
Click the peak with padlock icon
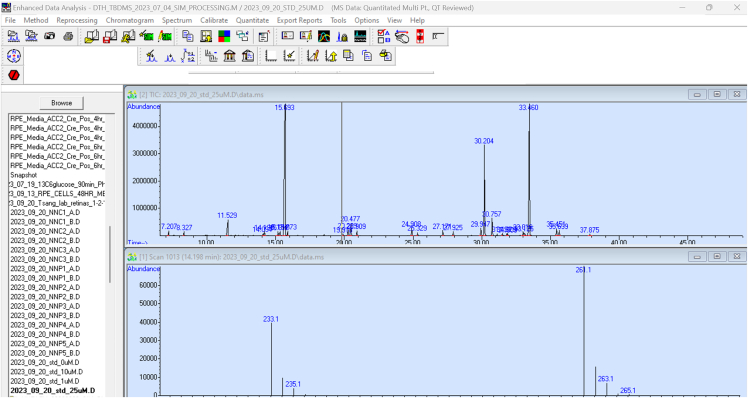pyautogui.click(x=342, y=36)
